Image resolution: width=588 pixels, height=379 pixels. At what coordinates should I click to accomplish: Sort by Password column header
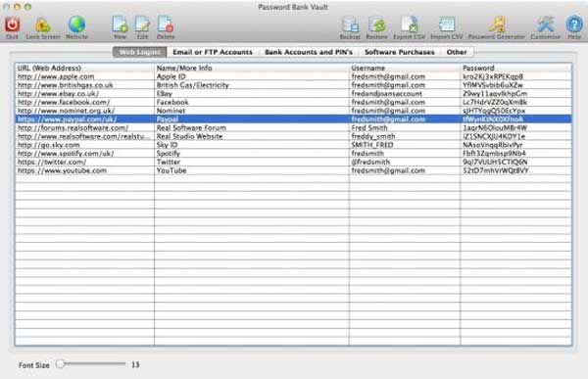[516, 68]
